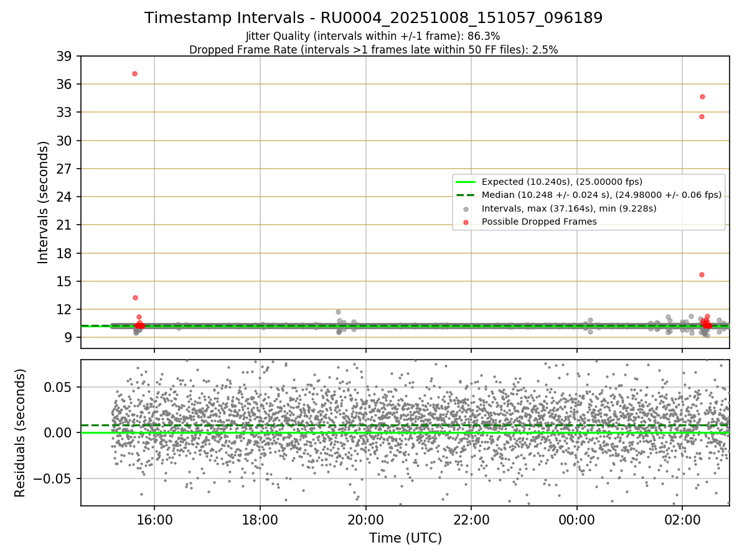
Task: Click the red dropped-frame point near 13.2 seconds
Action: [135, 297]
